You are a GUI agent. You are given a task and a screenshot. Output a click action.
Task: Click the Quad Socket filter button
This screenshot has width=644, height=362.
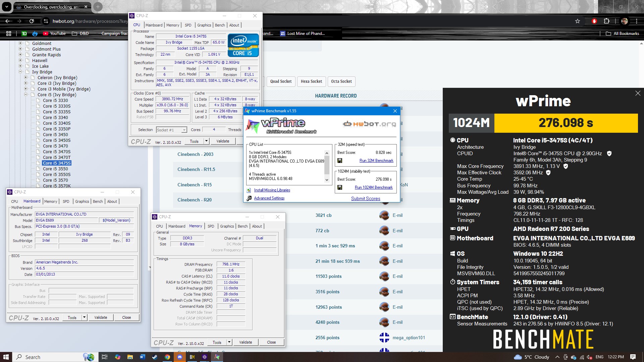point(281,81)
